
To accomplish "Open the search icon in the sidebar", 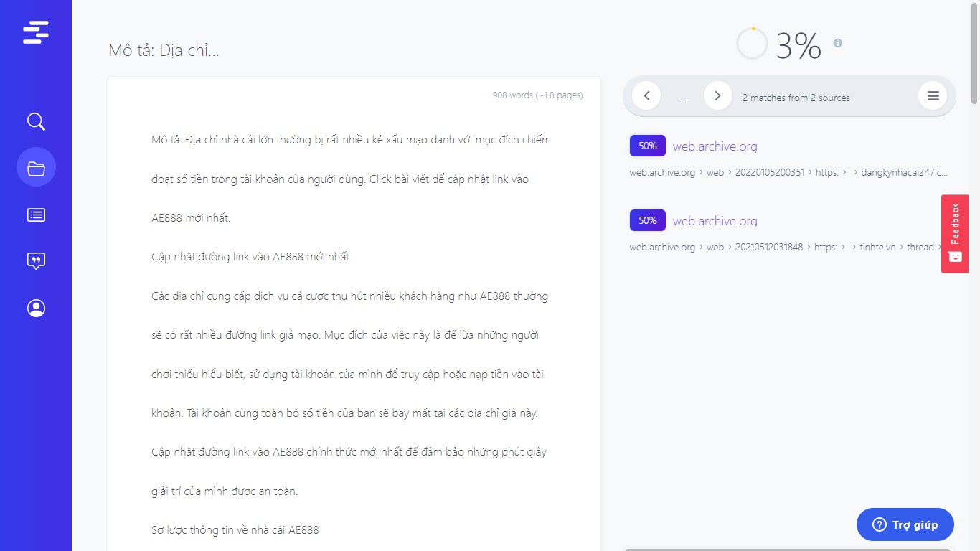I will point(36,121).
